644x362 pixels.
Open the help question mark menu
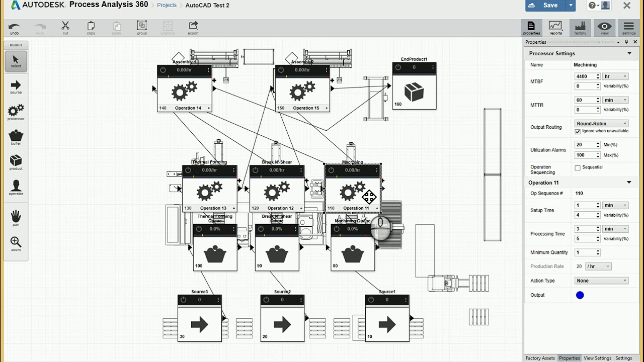(593, 6)
